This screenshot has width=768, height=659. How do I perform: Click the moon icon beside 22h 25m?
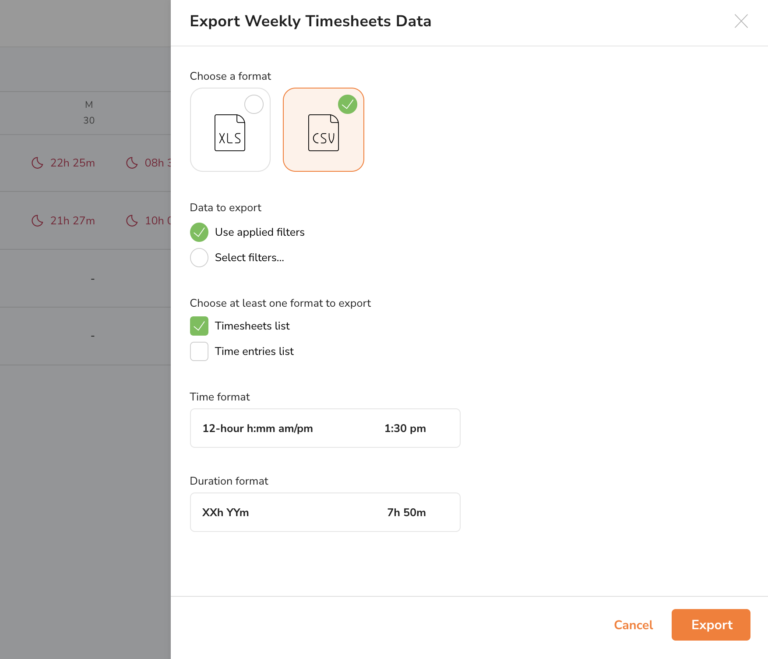[37, 163]
